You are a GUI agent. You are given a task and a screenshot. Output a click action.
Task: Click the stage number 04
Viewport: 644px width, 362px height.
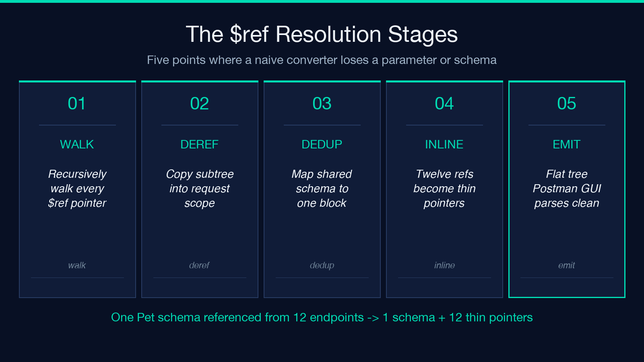click(x=444, y=104)
